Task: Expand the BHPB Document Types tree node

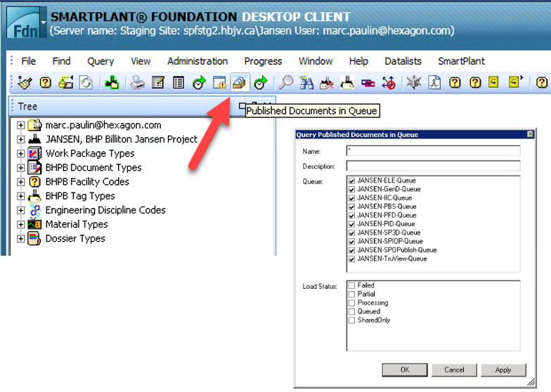Action: pos(20,167)
